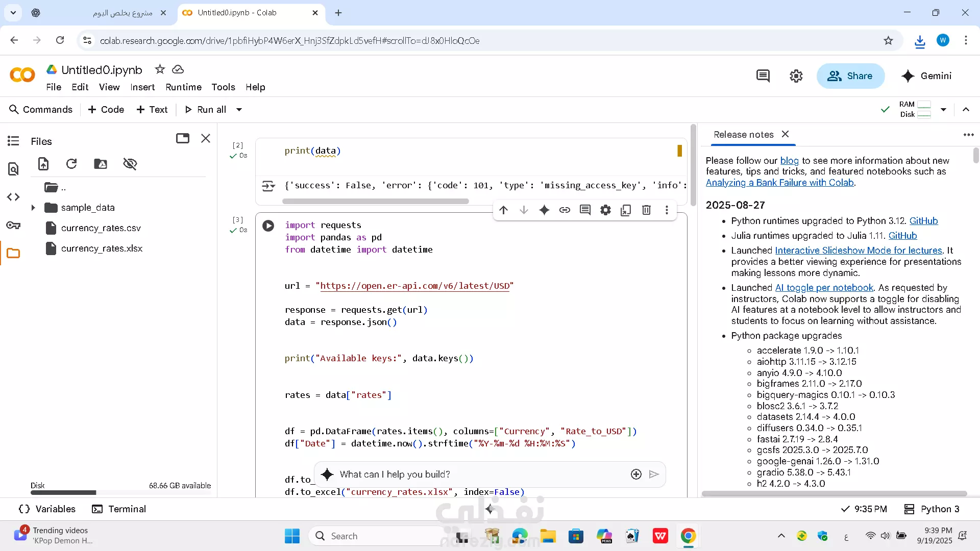Open the Find and replace sidebar icon

(x=13, y=169)
